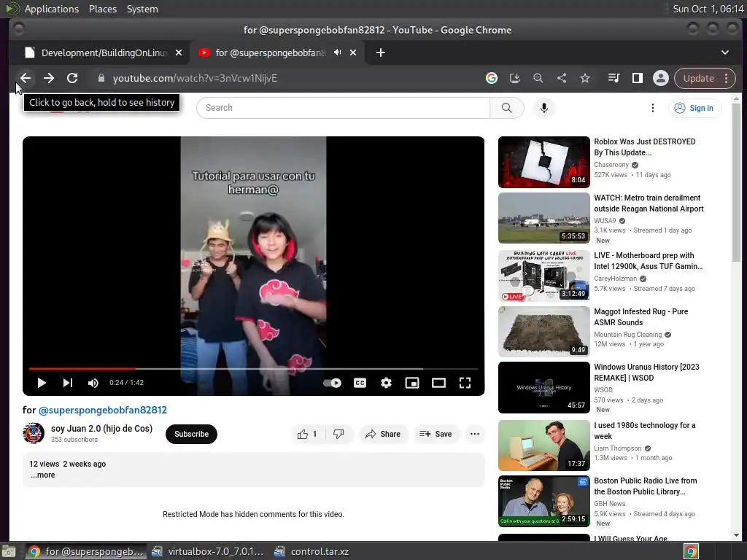The image size is (747, 560).
Task: Mute the video player volume
Action: tap(93, 383)
